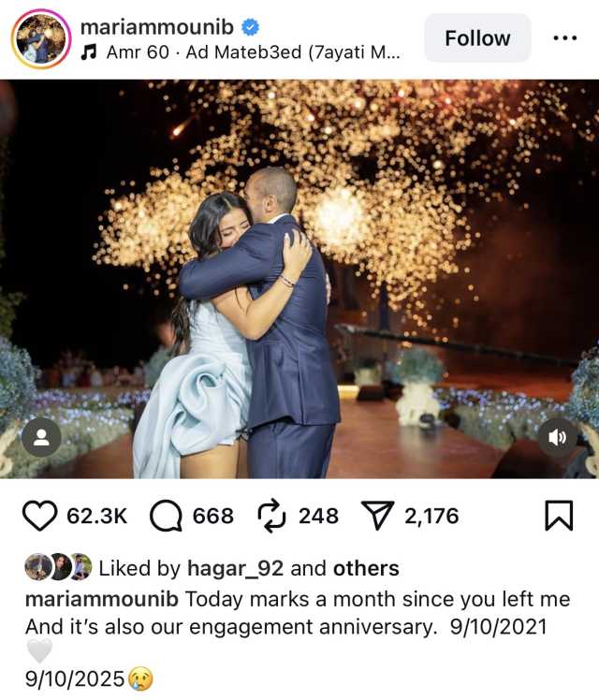
Task: Open the mariammounib profile picture story
Action: 41,39
